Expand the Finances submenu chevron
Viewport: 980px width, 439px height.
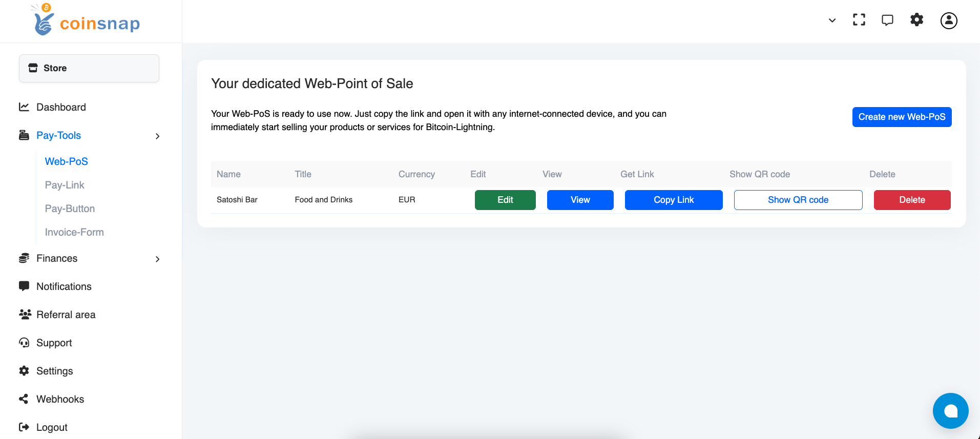tap(157, 259)
